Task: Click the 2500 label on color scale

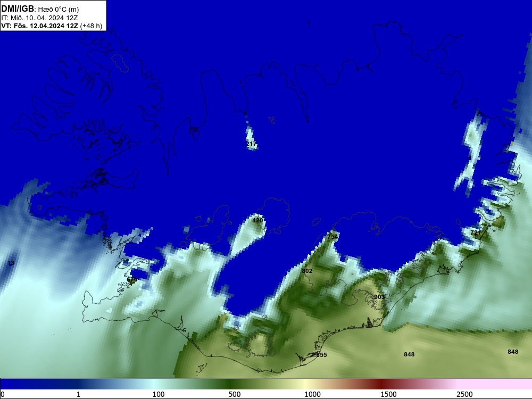Action: (x=464, y=394)
